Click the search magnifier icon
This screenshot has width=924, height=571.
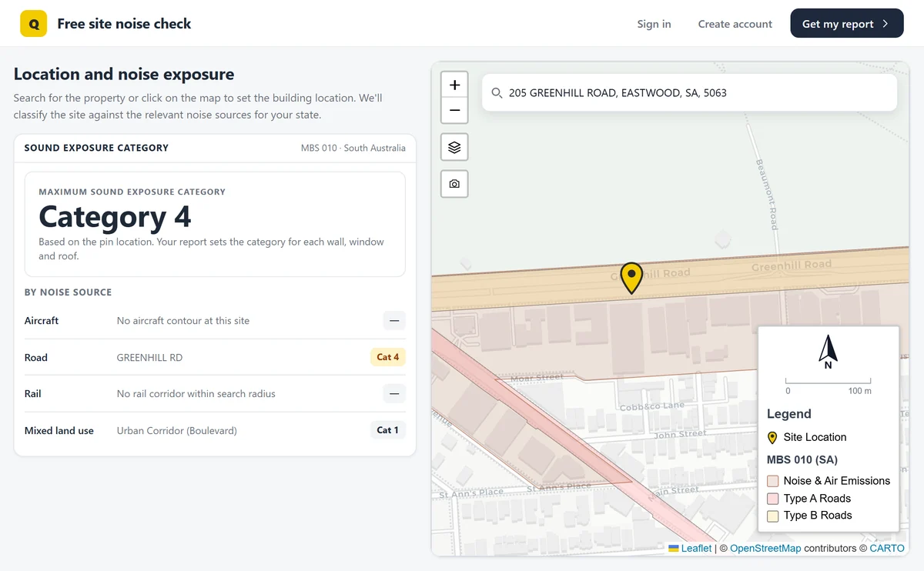coord(497,93)
